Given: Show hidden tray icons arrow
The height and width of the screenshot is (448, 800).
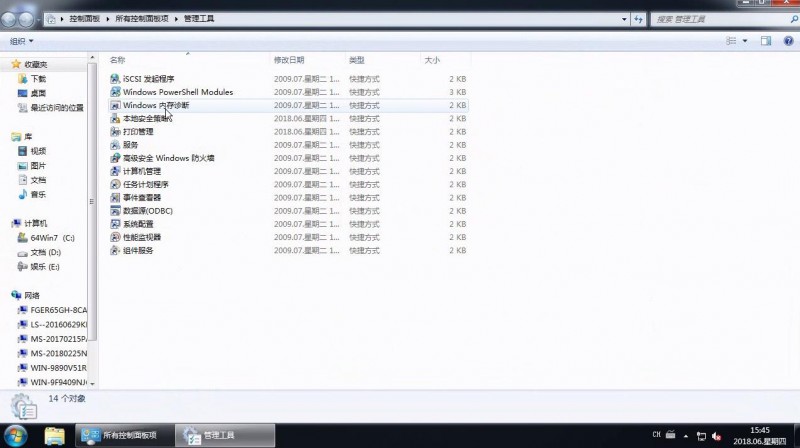Looking at the screenshot, I should [x=686, y=436].
